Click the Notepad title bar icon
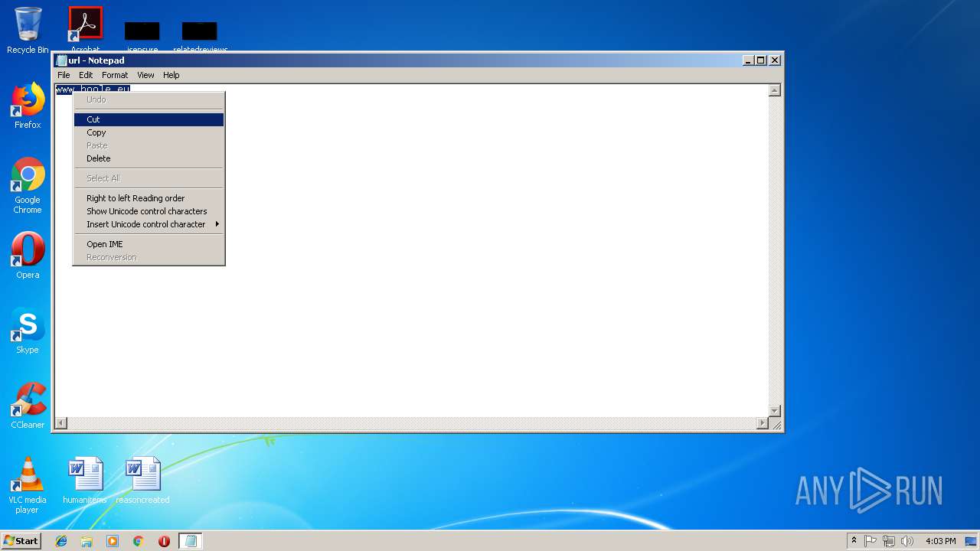This screenshot has height=551, width=980. pos(62,60)
